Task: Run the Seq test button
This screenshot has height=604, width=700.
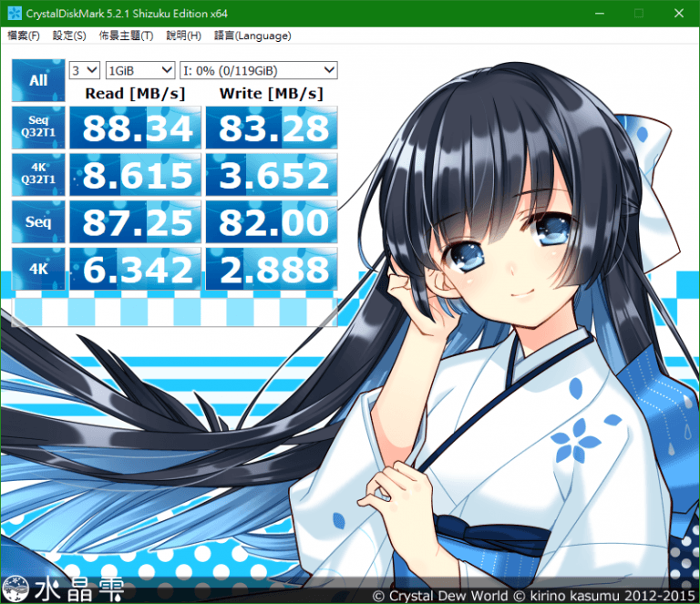Action: click(x=38, y=221)
